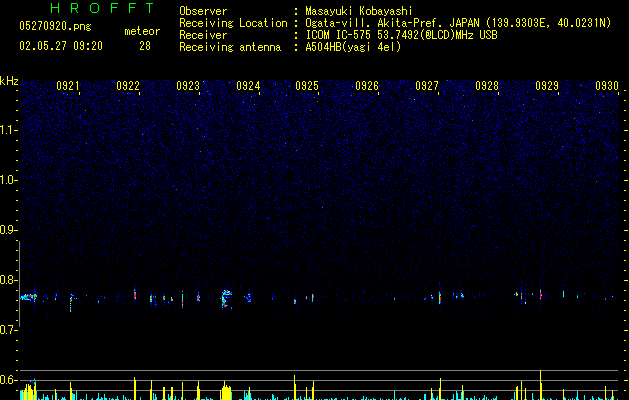Click the 0927 time marker

click(427, 86)
